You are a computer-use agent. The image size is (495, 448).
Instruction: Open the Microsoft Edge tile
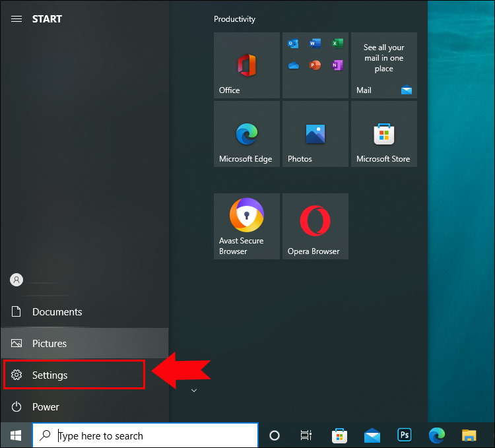[x=247, y=134]
